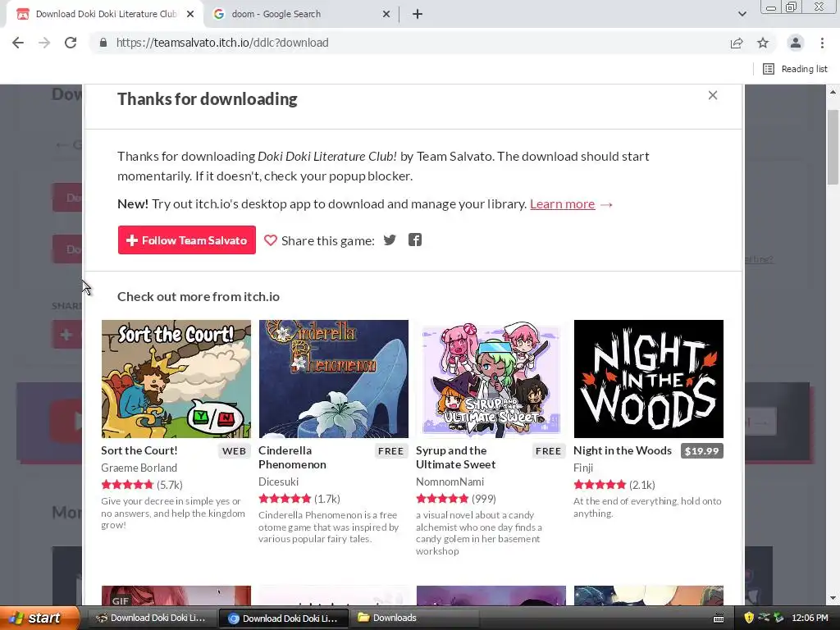Click the Cinderella Phenomenon title link

point(293,458)
